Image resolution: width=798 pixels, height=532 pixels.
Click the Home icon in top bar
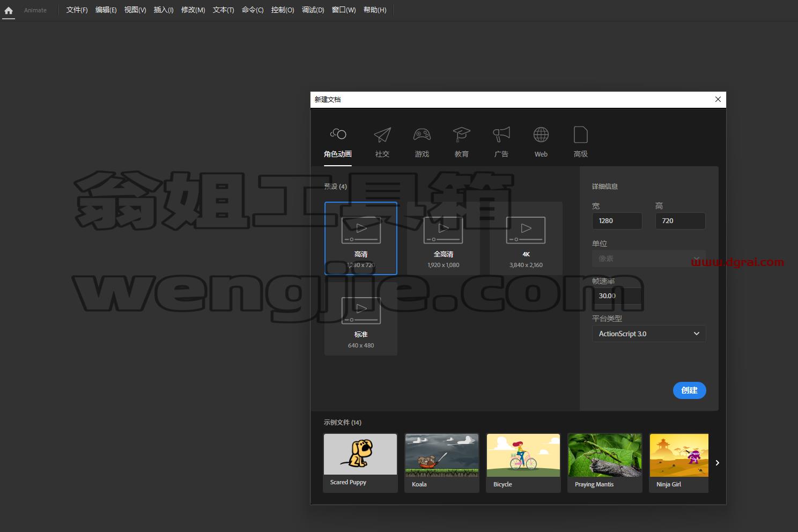point(9,10)
